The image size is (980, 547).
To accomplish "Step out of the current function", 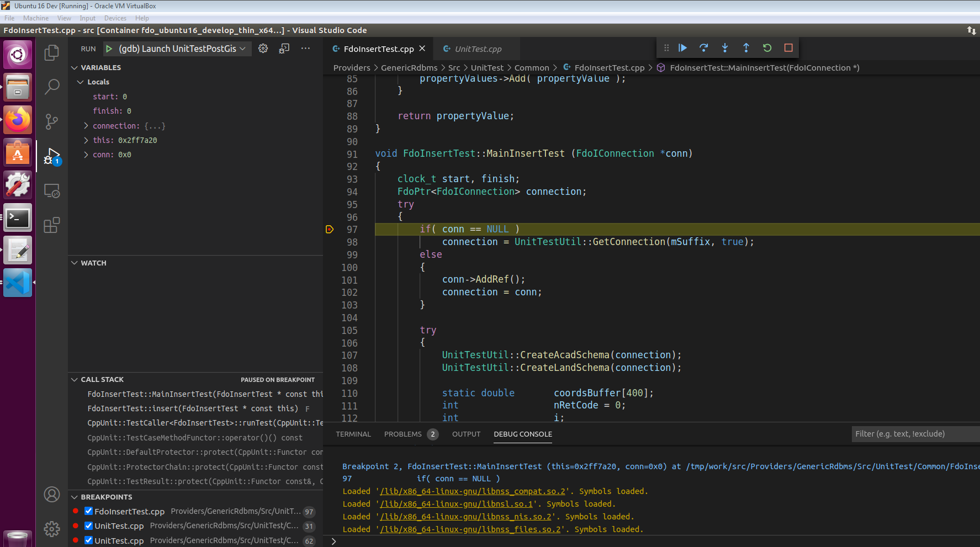I will coord(746,48).
